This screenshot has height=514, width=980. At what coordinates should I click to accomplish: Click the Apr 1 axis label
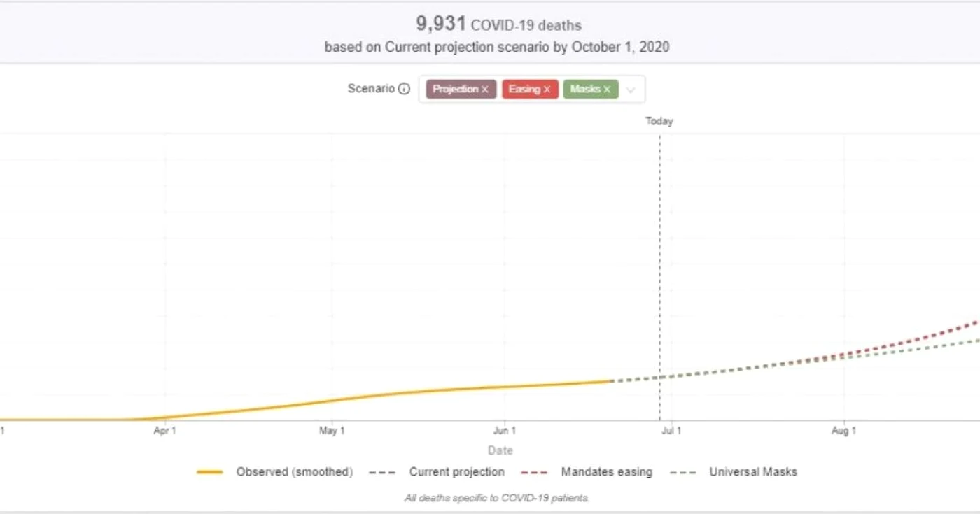pos(165,431)
